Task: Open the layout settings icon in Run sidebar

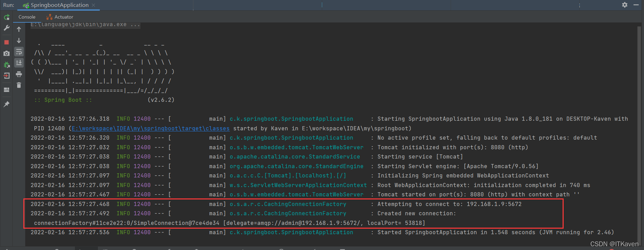Action: click(x=7, y=90)
